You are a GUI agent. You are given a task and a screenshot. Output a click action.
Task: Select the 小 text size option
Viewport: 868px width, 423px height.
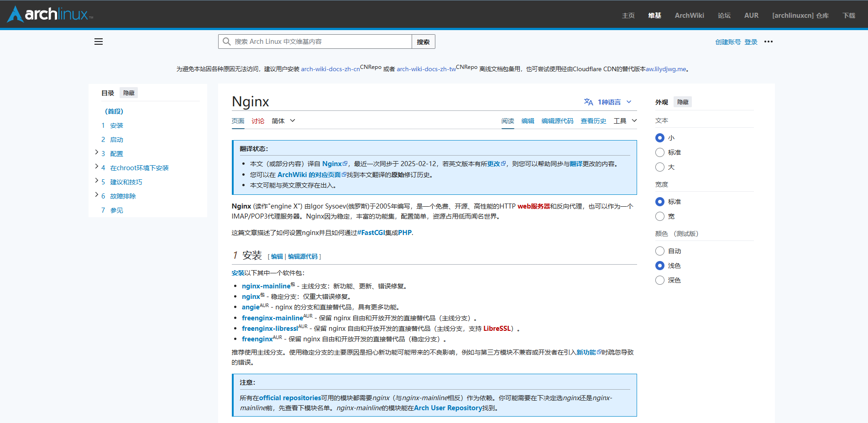(x=660, y=138)
